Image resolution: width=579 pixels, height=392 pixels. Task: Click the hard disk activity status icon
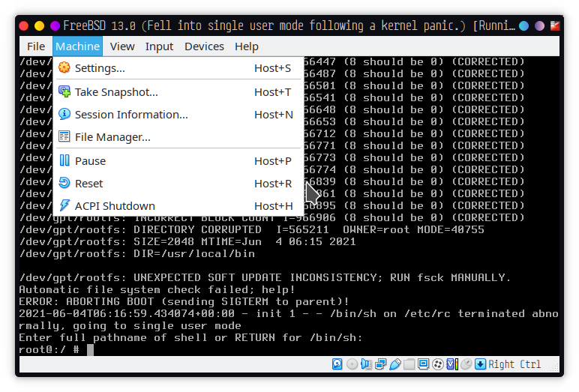point(337,364)
